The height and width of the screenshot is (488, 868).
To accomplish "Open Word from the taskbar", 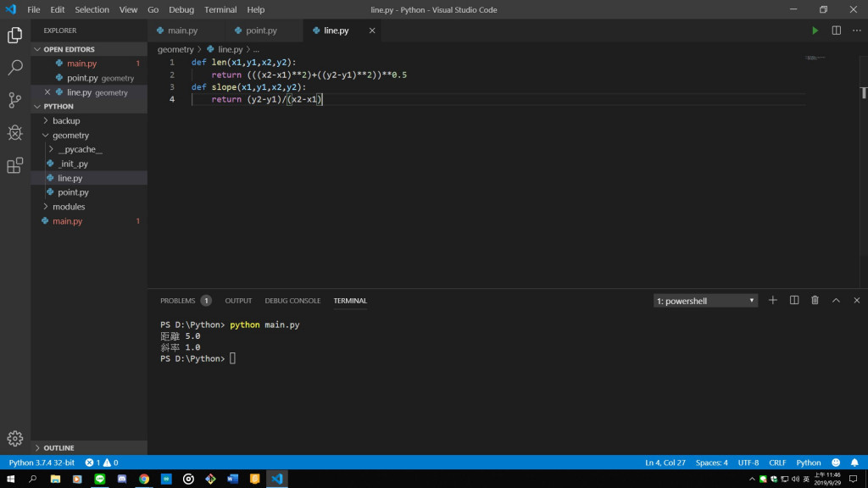I will 232,480.
